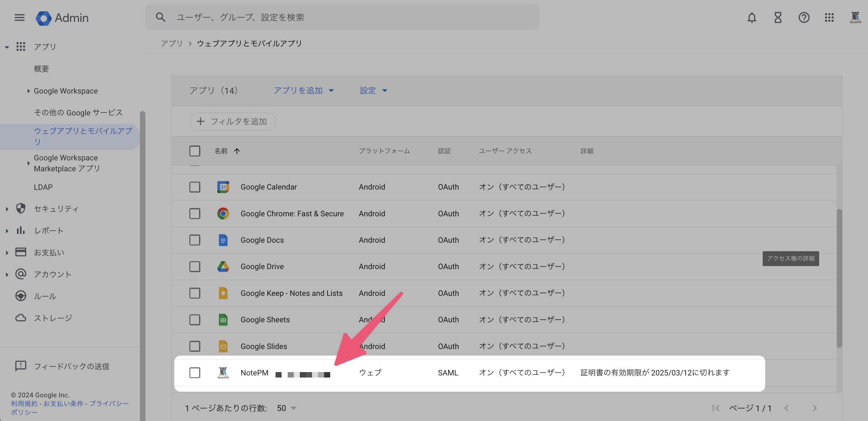The height and width of the screenshot is (421, 868).
Task: Open the お支払い条件 link
Action: [63, 403]
